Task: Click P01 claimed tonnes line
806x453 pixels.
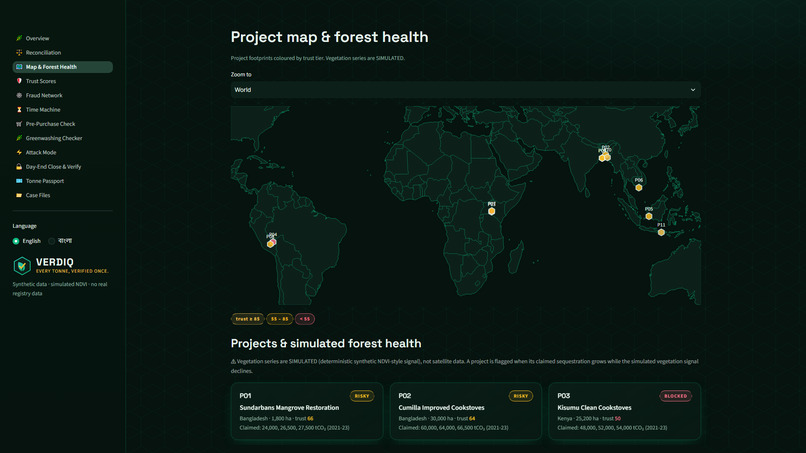Action: 295,428
